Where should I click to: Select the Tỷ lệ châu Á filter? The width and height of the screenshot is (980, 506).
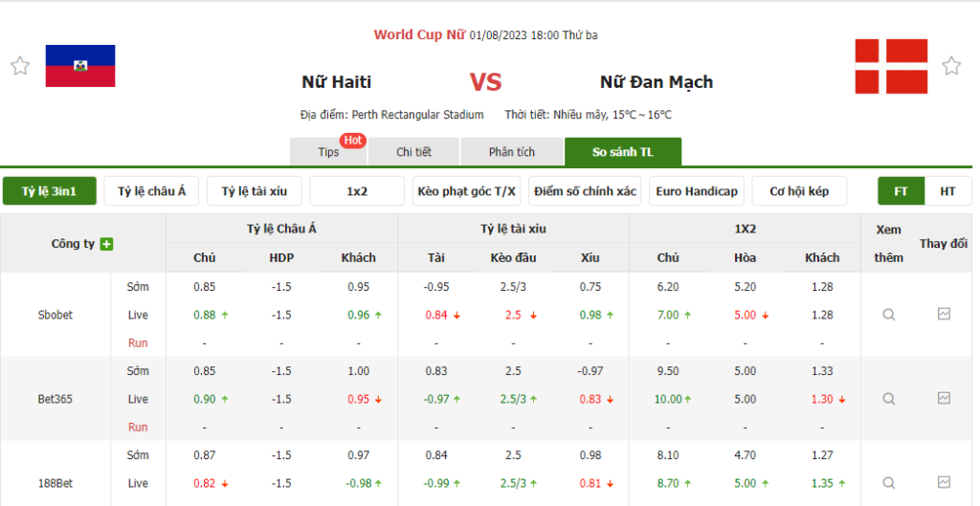click(x=151, y=191)
